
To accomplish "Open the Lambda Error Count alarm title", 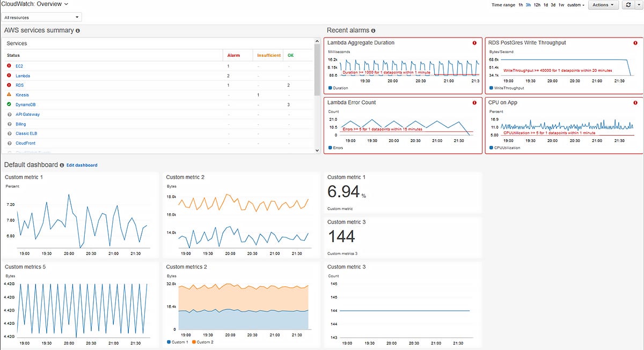I will pos(352,102).
